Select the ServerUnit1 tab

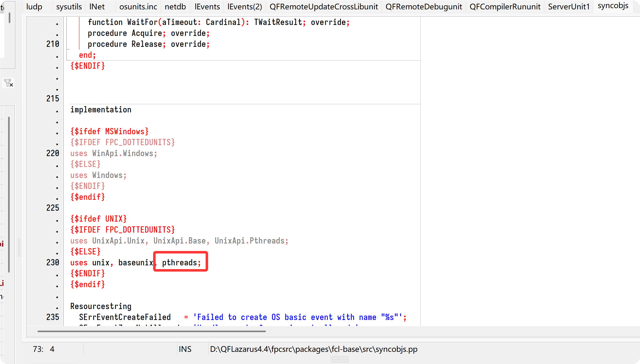pos(568,7)
